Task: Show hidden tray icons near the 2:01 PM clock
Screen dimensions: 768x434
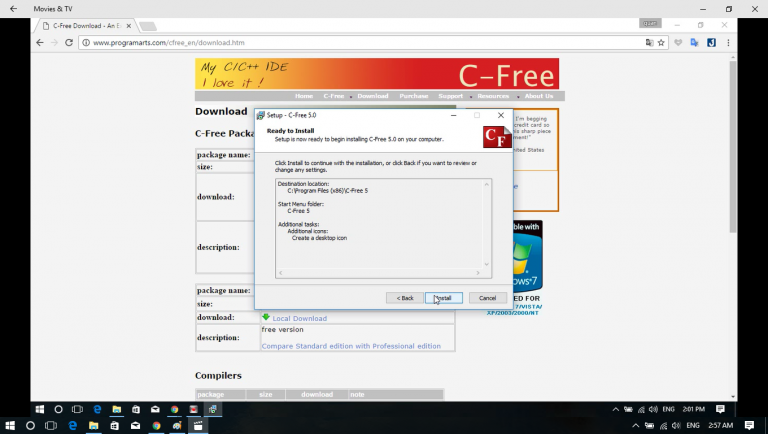Action: click(616, 409)
